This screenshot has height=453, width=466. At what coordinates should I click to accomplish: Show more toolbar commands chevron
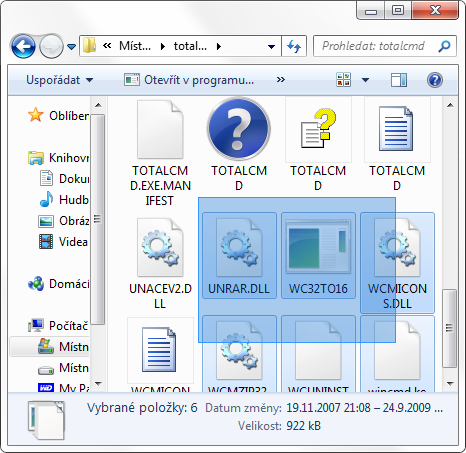click(281, 79)
